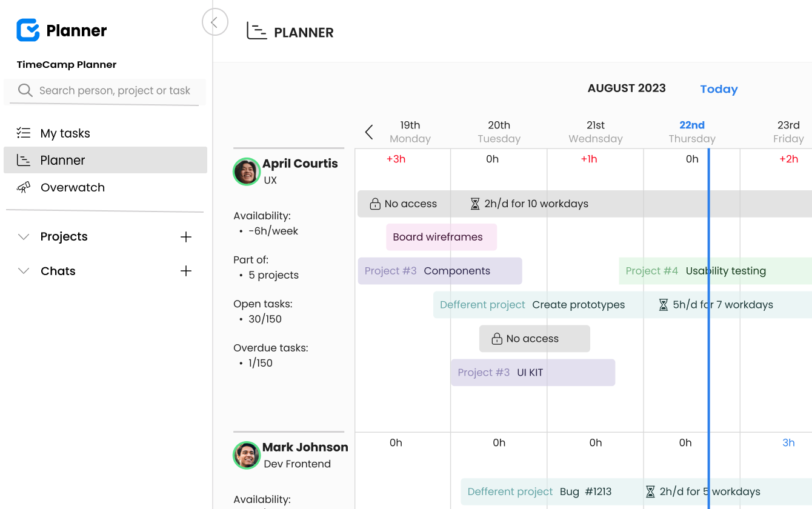Click the Planner logo icon
This screenshot has height=509, width=812.
pyautogui.click(x=28, y=30)
